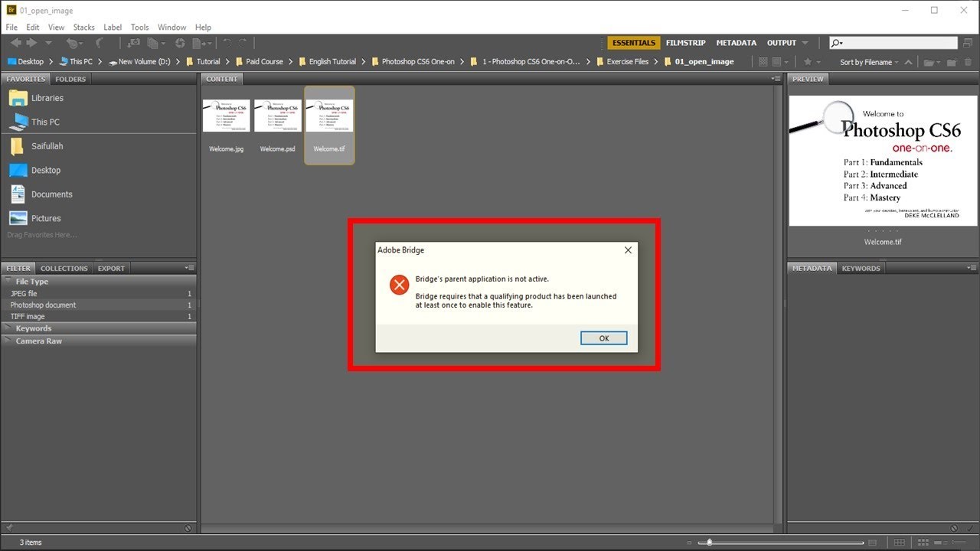Toggle the Photoshop document filter
Screen dimensions: 980x551
coord(100,305)
